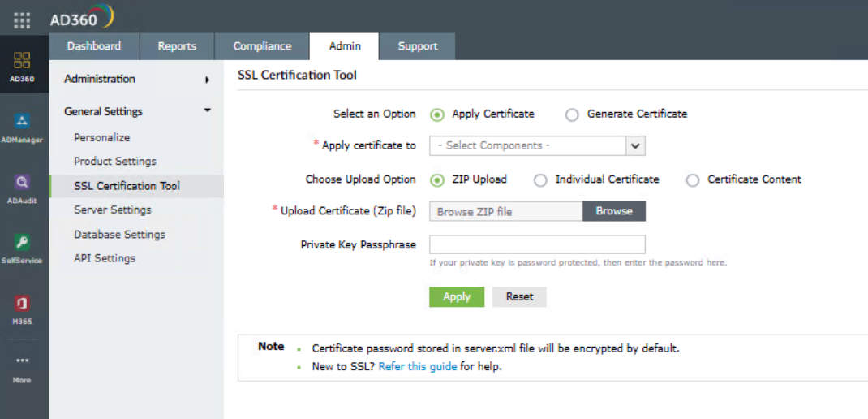
Task: Click the green Apply button
Action: click(x=457, y=297)
